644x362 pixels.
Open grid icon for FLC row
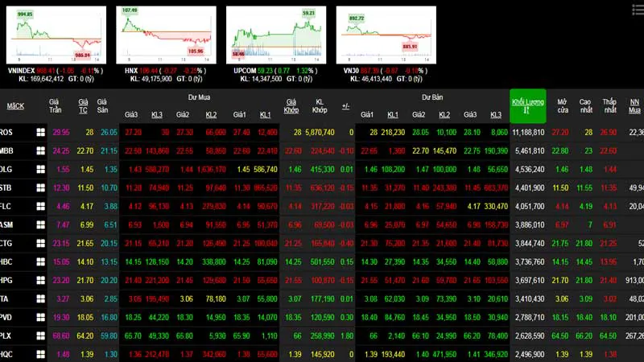click(41, 206)
